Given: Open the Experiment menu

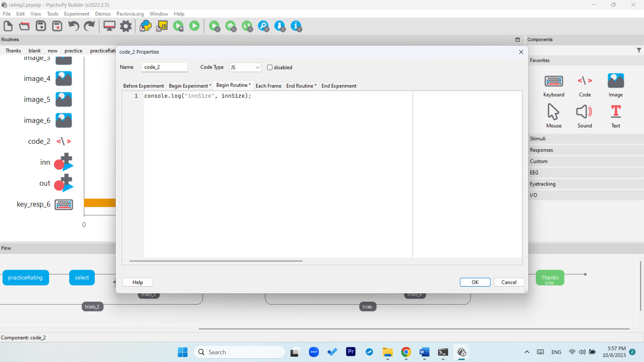Looking at the screenshot, I should click(76, 14).
